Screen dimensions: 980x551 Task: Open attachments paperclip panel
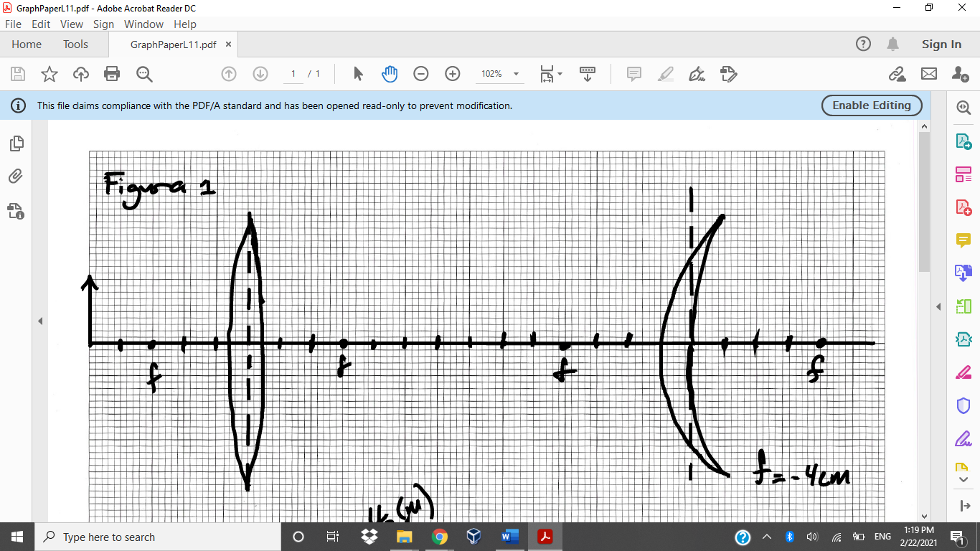coord(16,176)
